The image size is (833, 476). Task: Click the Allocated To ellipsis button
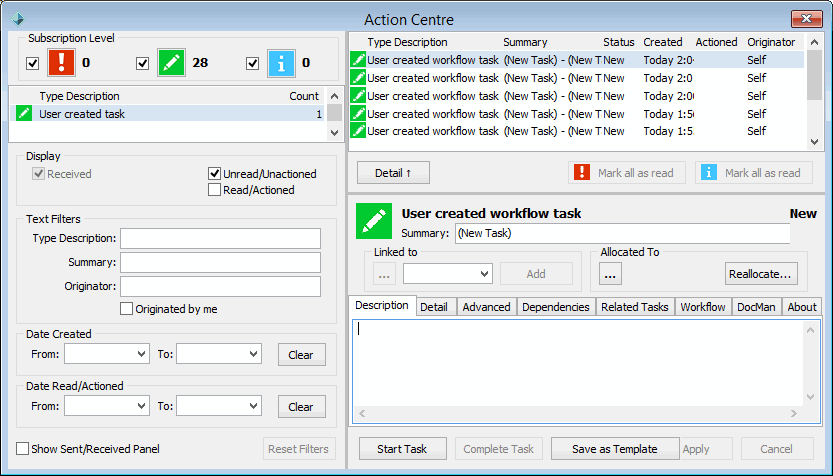[610, 274]
